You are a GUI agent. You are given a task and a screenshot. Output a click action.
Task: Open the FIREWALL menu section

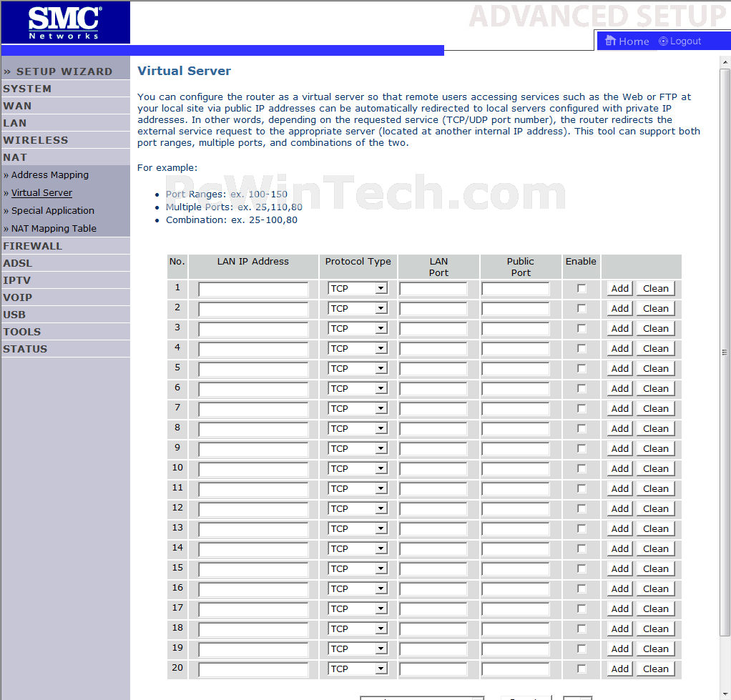pyautogui.click(x=32, y=246)
